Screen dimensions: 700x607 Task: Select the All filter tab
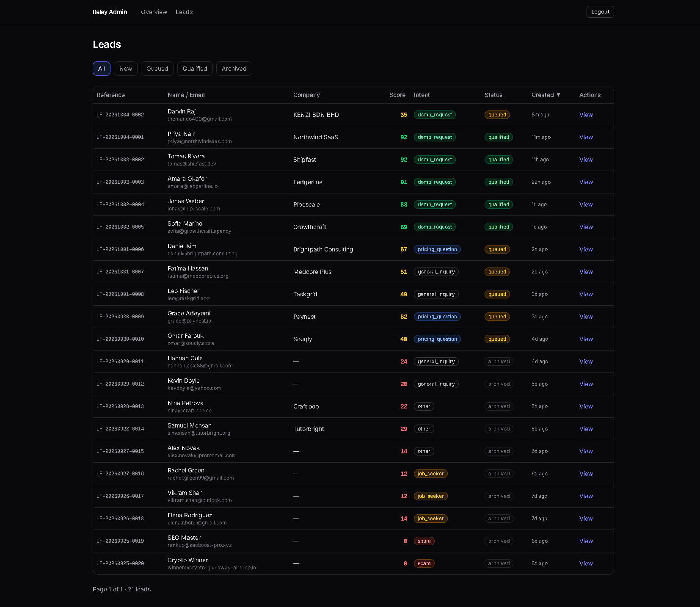pyautogui.click(x=102, y=69)
